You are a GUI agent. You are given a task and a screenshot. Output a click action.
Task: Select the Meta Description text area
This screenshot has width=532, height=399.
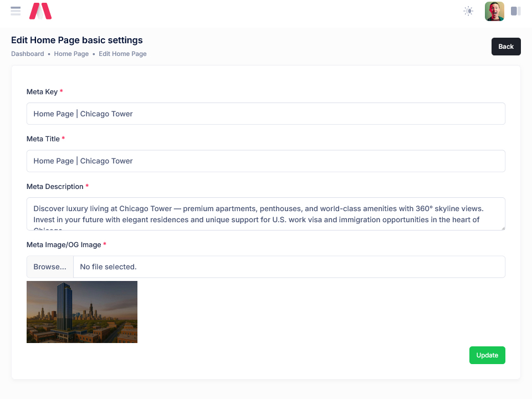pyautogui.click(x=266, y=213)
